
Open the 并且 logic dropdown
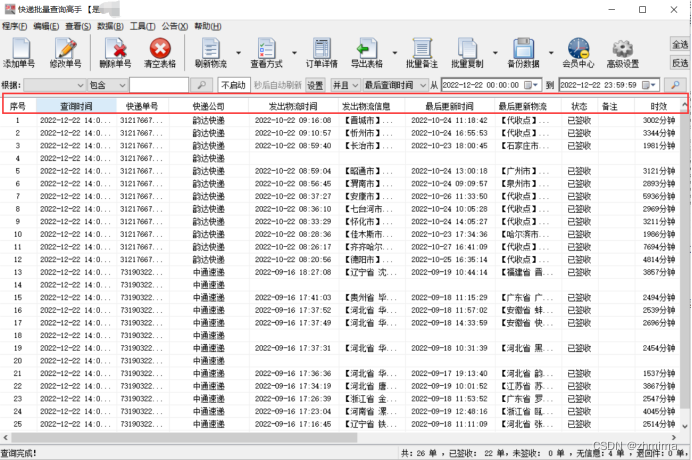pos(345,85)
